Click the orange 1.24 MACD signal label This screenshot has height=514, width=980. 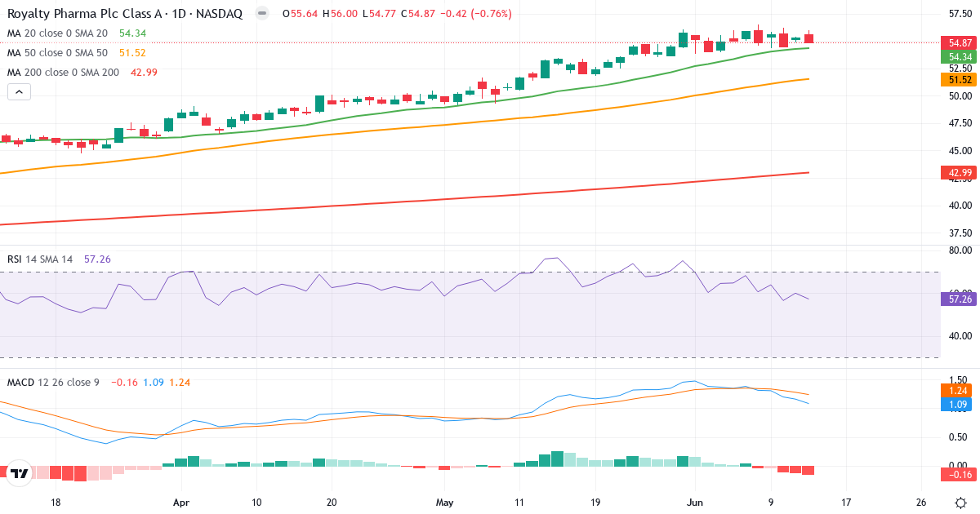[957, 391]
